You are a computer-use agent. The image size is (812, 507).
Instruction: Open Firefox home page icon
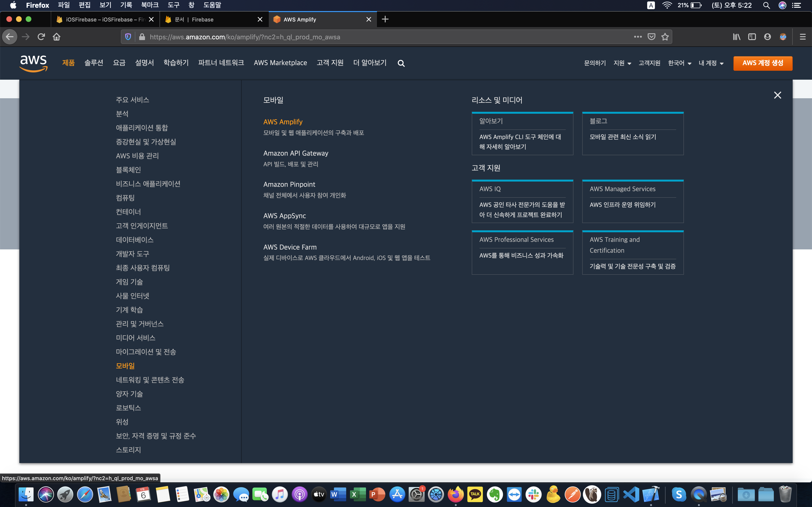[56, 37]
